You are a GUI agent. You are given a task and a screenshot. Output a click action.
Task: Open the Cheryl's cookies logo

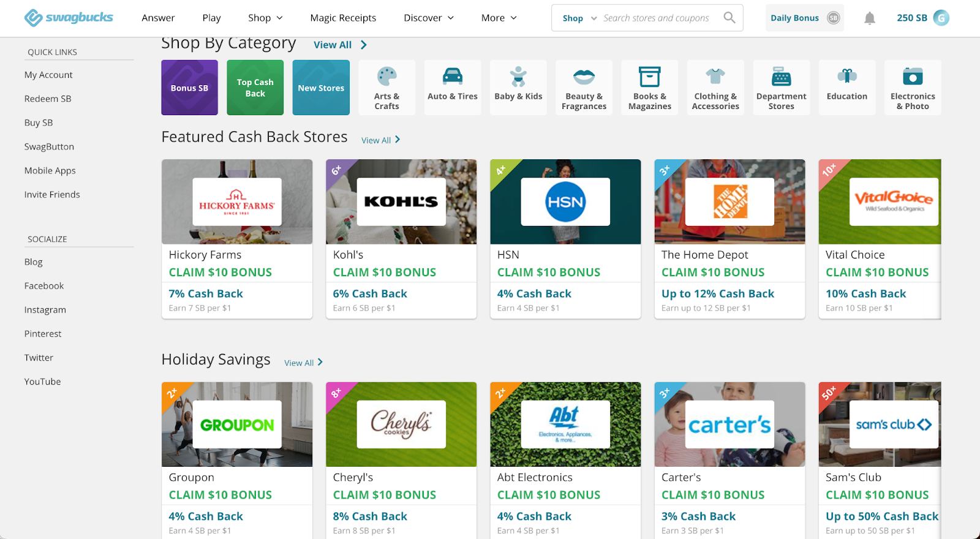coord(401,424)
